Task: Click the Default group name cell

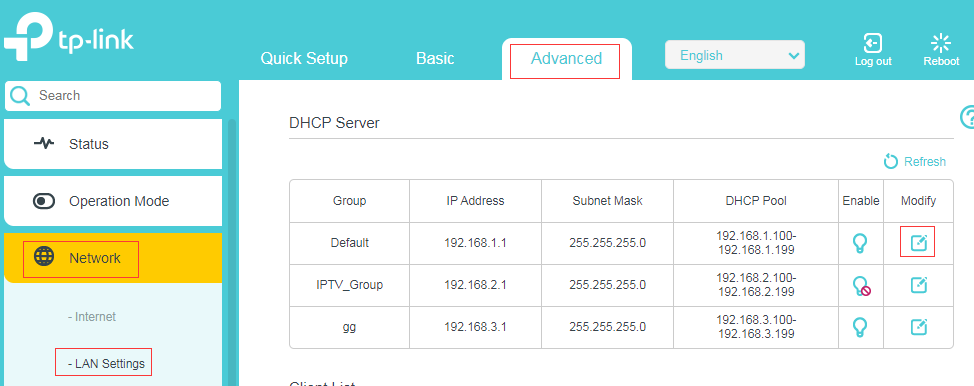Action: coord(349,243)
